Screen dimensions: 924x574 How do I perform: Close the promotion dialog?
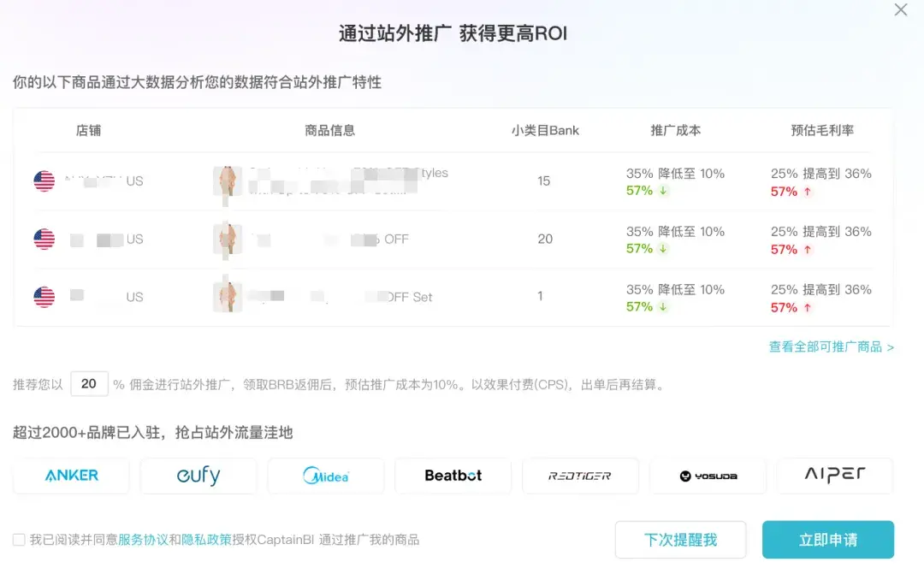[900, 10]
